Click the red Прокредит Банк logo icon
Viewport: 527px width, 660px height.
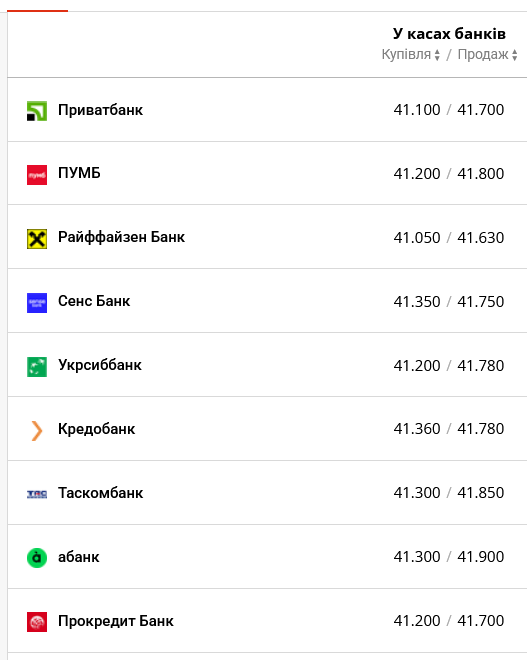[37, 622]
